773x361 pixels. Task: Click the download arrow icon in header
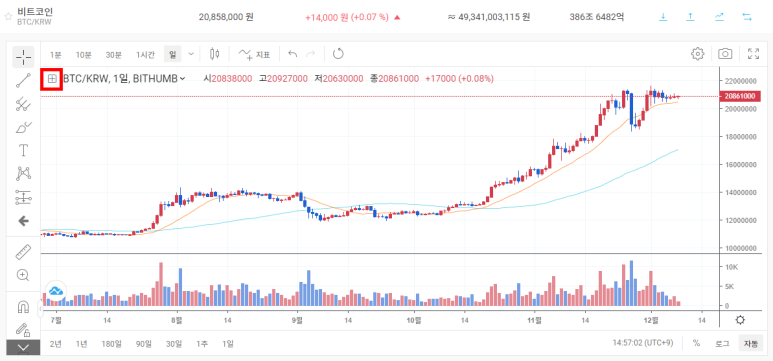tap(663, 17)
